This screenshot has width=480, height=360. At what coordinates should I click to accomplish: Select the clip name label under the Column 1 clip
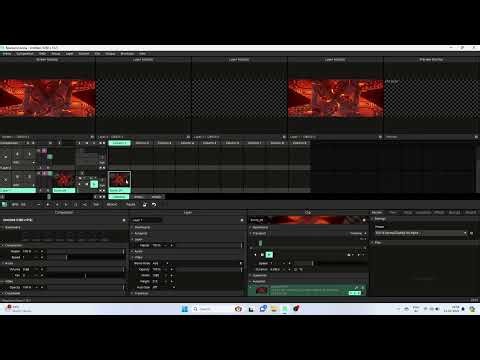click(x=119, y=190)
